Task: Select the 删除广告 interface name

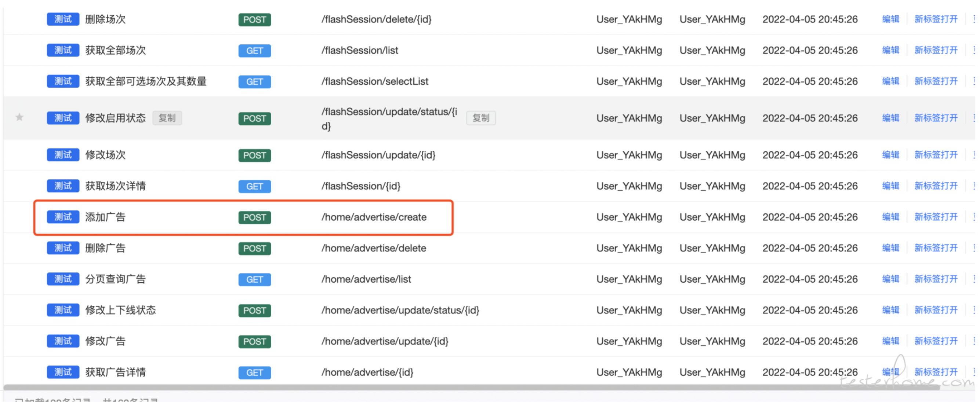Action: [105, 248]
